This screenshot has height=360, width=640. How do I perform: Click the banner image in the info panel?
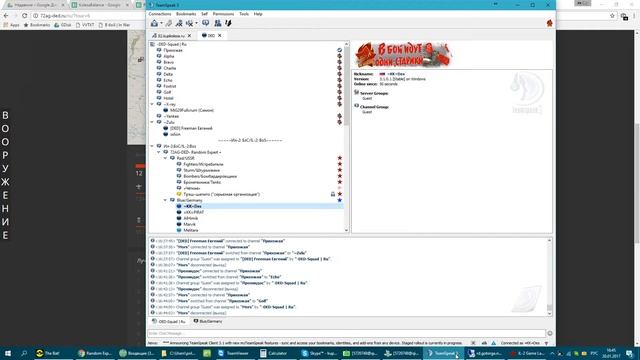[403, 55]
